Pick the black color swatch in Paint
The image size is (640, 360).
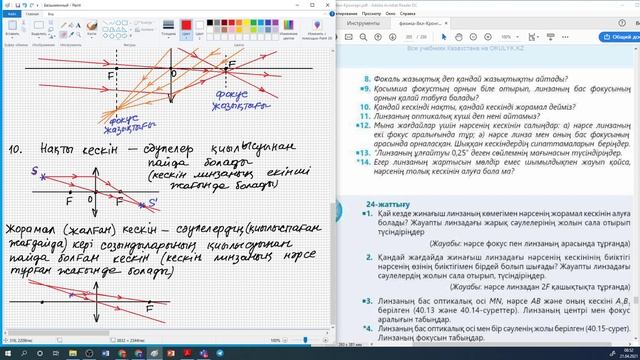click(210, 22)
